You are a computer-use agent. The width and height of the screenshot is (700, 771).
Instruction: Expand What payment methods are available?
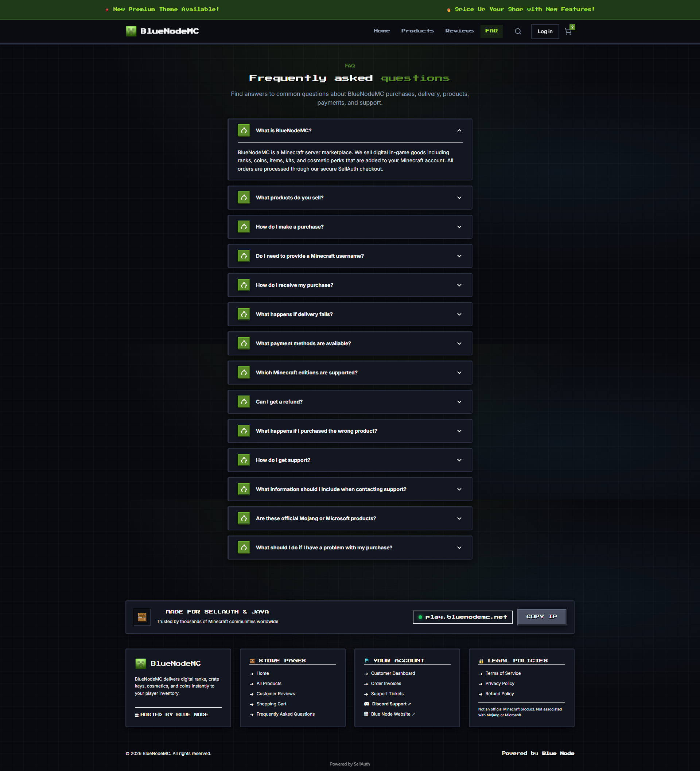tap(350, 343)
